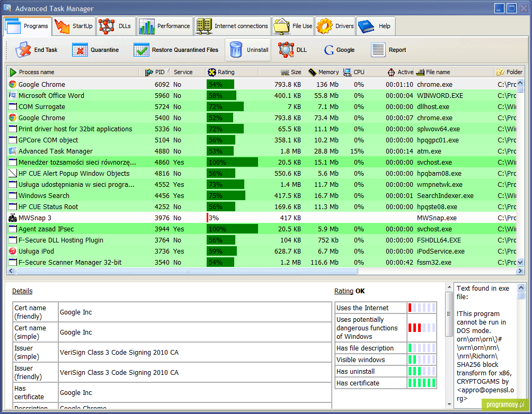Viewport: 532px width, 414px height.
Task: Click the Quarantine calendar icon
Action: click(x=79, y=50)
